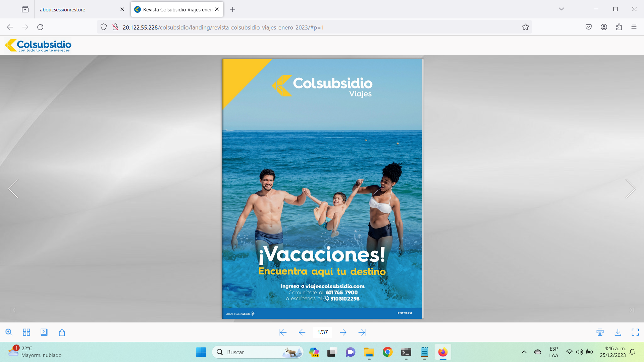Open the thumbnails grid view
Screen dimensions: 644x362
(26, 332)
